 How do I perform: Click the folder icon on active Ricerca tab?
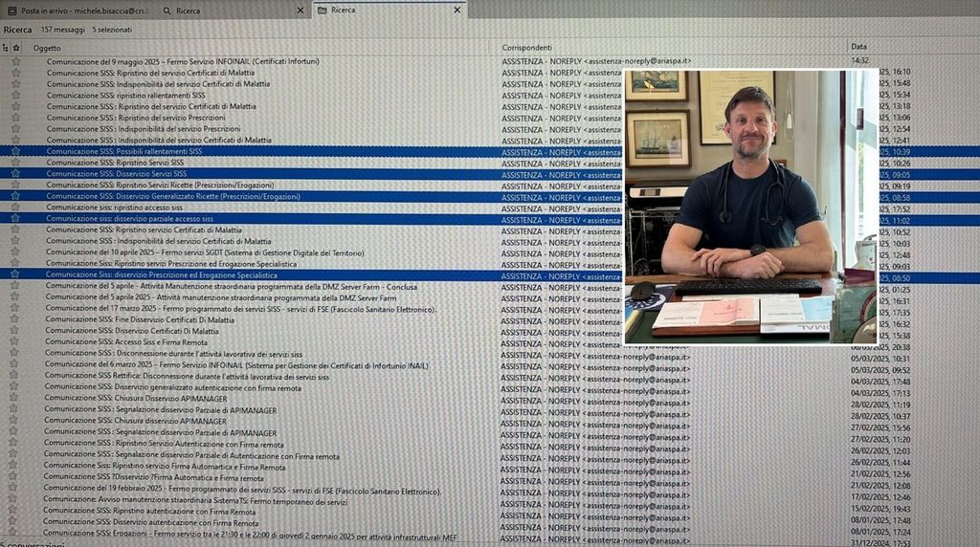[323, 11]
